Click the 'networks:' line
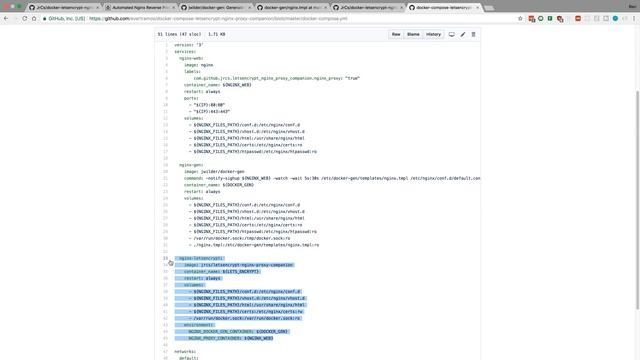 pos(185,351)
